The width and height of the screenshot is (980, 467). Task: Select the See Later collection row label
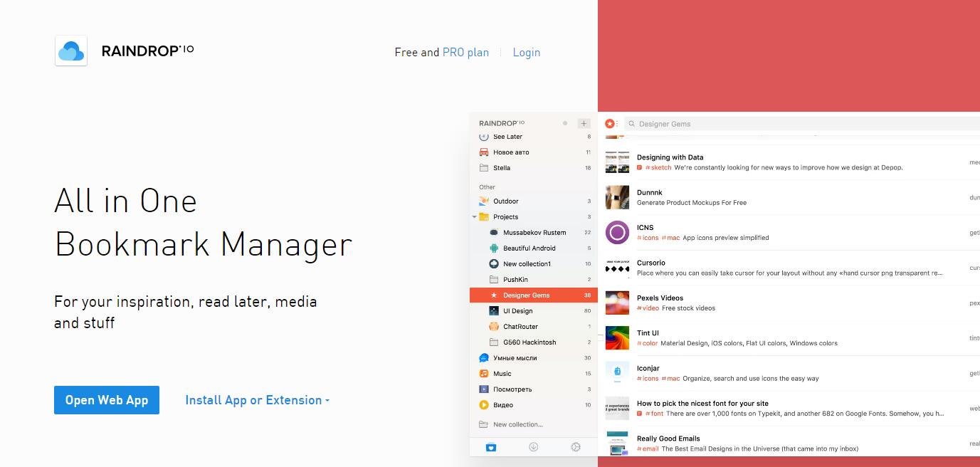pos(507,137)
